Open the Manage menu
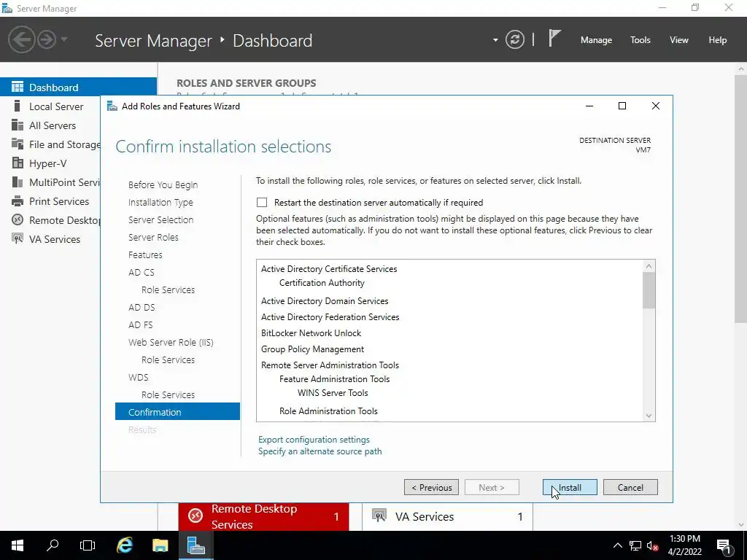The image size is (747, 560). tap(596, 40)
